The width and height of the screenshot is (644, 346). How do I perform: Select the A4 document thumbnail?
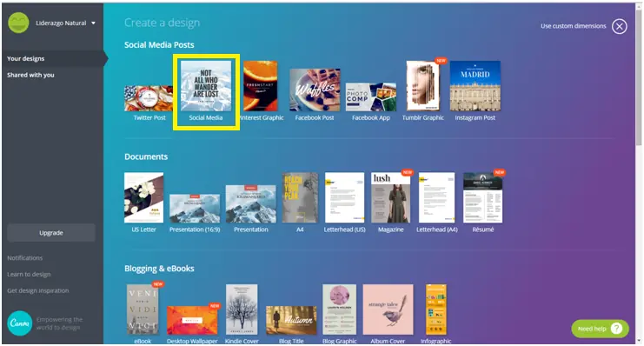(300, 197)
